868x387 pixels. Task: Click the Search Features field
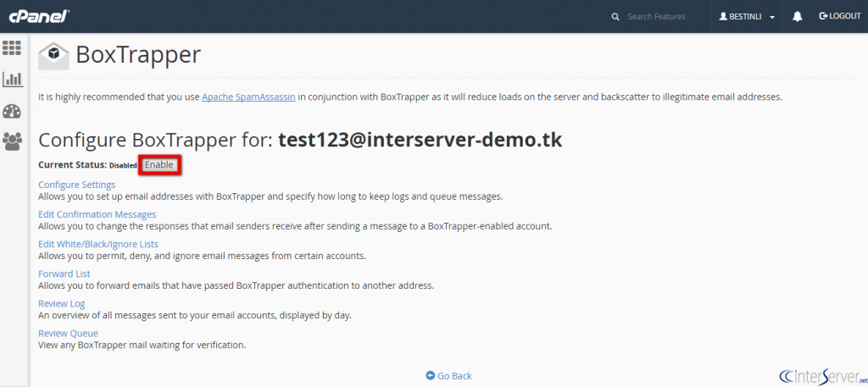pyautogui.click(x=657, y=17)
